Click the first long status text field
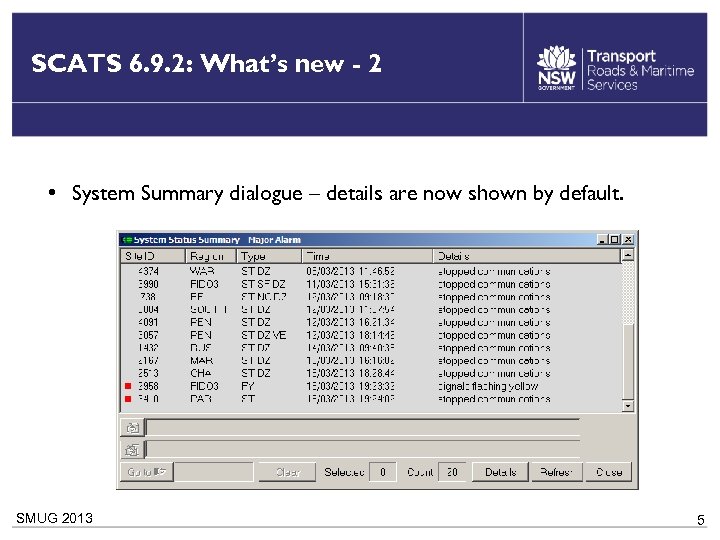720x540 pixels. pos(363,428)
